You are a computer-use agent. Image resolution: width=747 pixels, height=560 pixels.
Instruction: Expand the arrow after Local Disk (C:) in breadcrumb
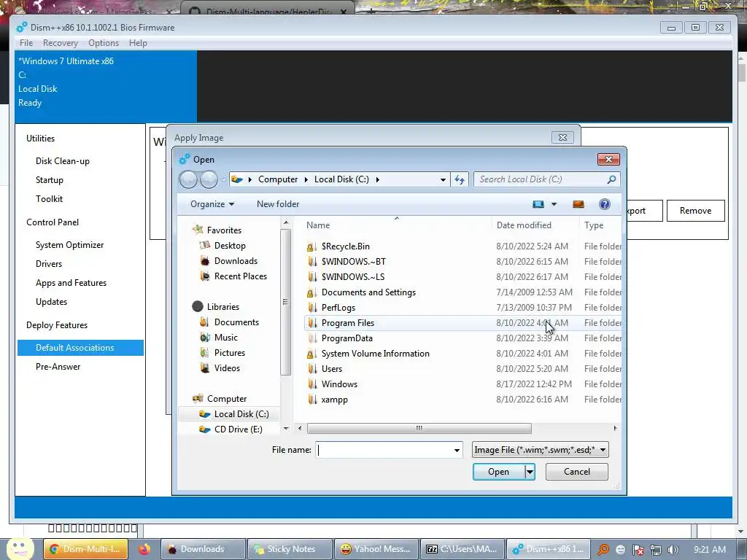(x=378, y=179)
